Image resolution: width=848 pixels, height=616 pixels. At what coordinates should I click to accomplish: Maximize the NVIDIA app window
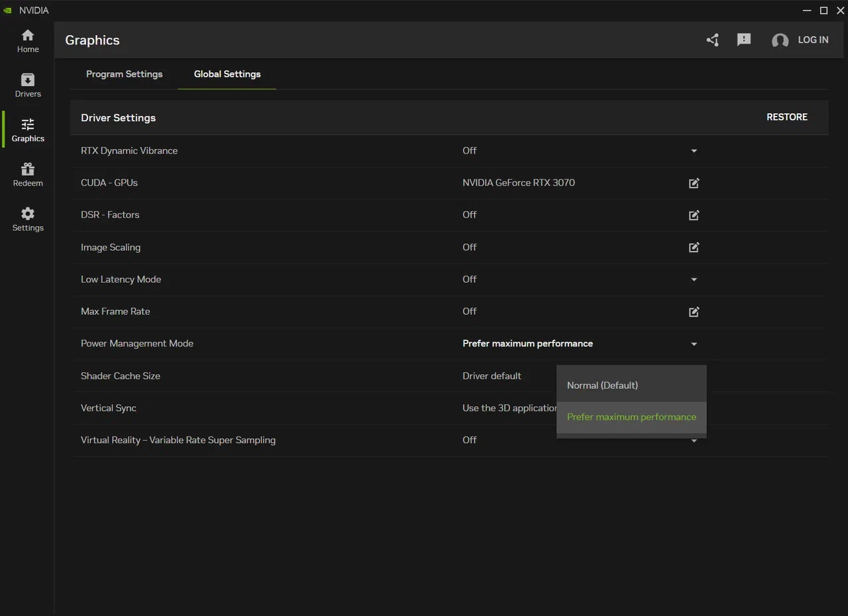coord(824,11)
